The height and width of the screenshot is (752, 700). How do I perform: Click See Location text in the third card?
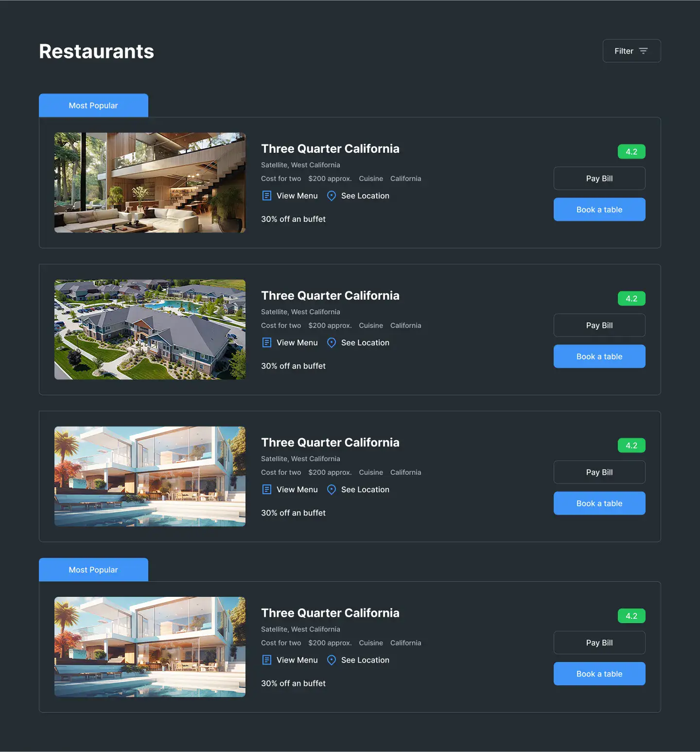(365, 489)
